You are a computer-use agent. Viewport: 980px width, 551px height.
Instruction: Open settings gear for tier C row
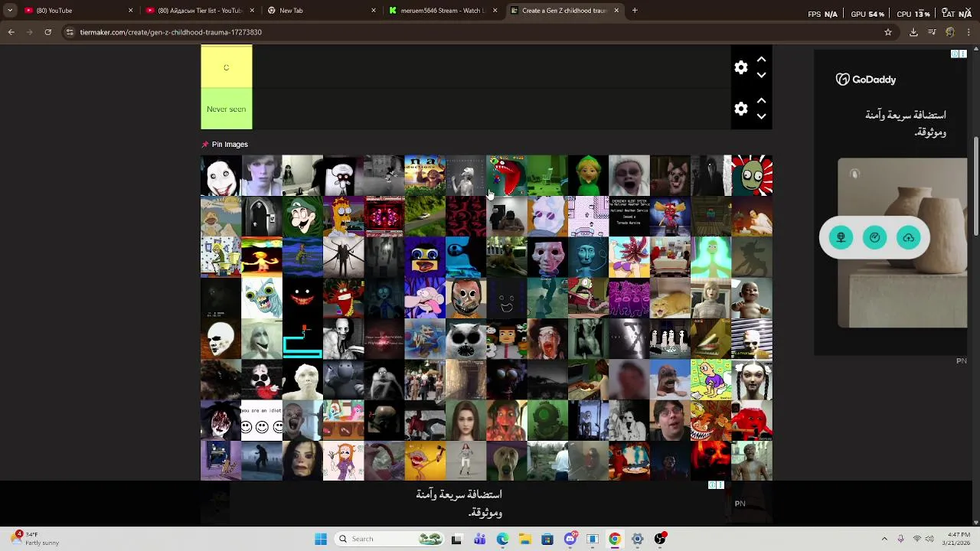pyautogui.click(x=740, y=67)
